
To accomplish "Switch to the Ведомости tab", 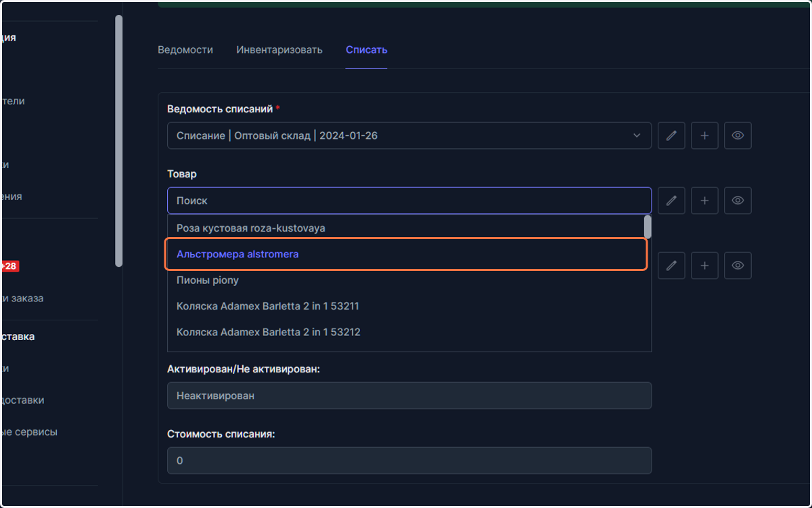I will 185,49.
